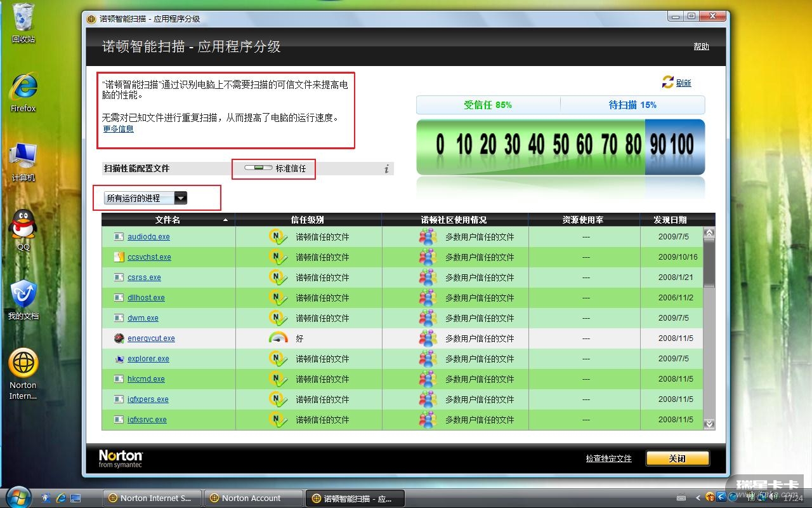Sort by the 发现日期 column header
Viewport: 812px width, 508px height.
671,220
